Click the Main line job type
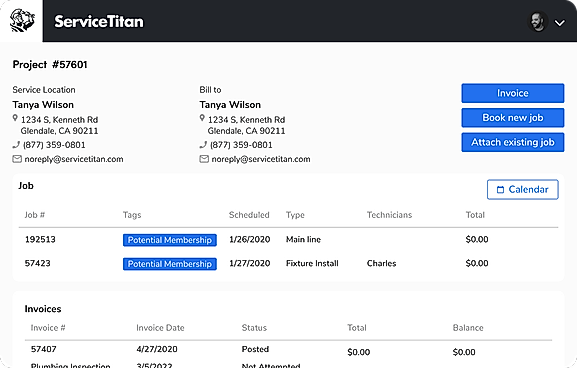Viewport: 577px width, 368px height. pyautogui.click(x=303, y=240)
